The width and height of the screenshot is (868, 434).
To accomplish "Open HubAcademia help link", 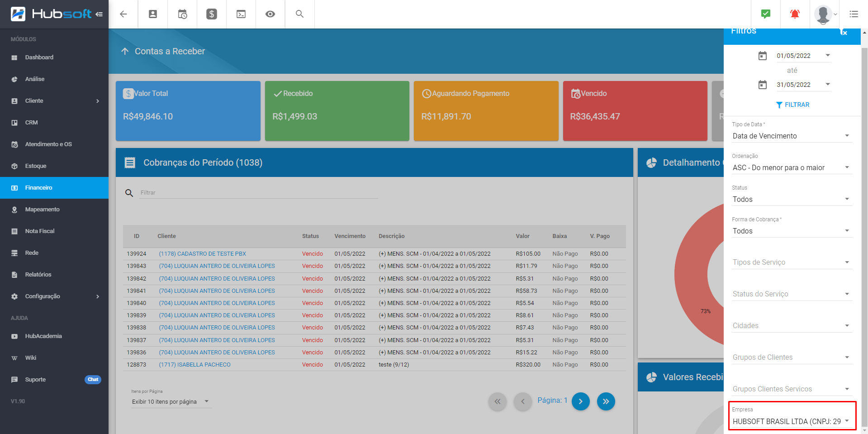I will point(54,336).
